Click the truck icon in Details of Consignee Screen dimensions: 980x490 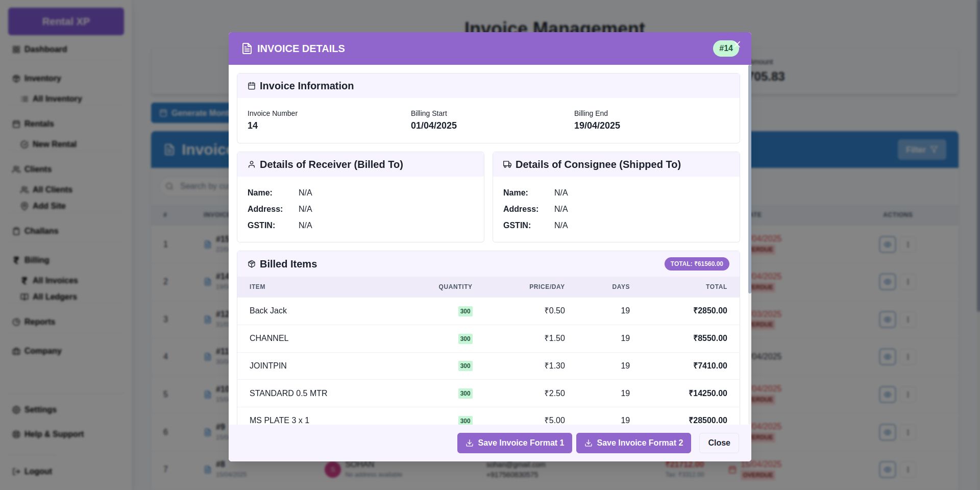coord(507,165)
